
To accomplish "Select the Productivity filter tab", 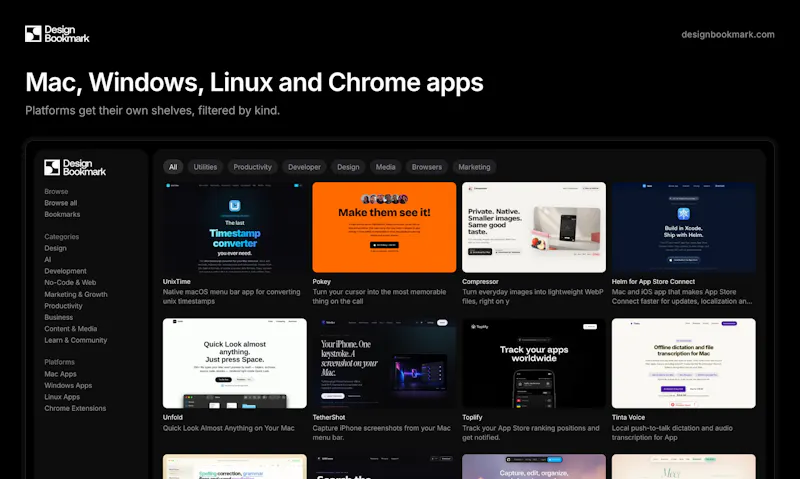I will (253, 167).
